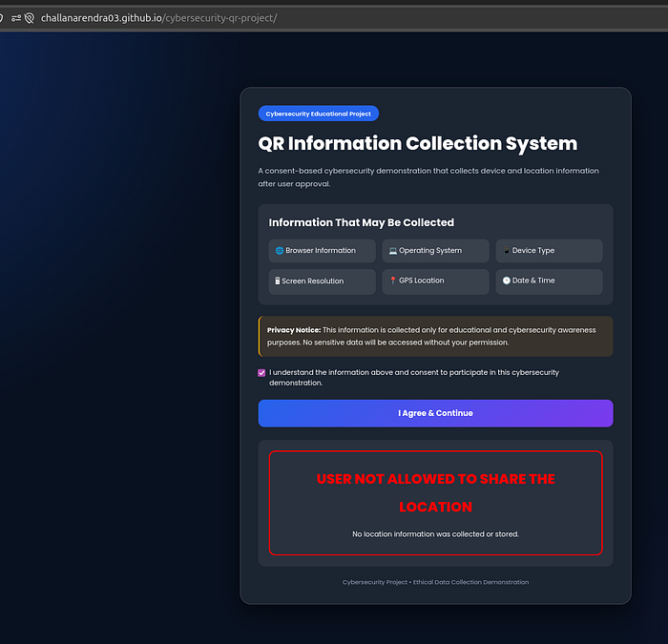Click the icon beside Screen Resolution
668x644 pixels.
tap(278, 280)
